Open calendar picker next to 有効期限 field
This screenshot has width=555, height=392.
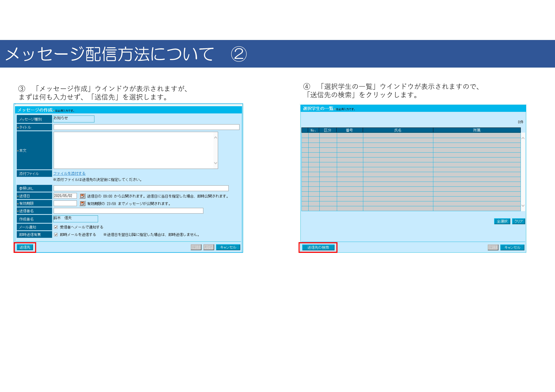tap(82, 203)
